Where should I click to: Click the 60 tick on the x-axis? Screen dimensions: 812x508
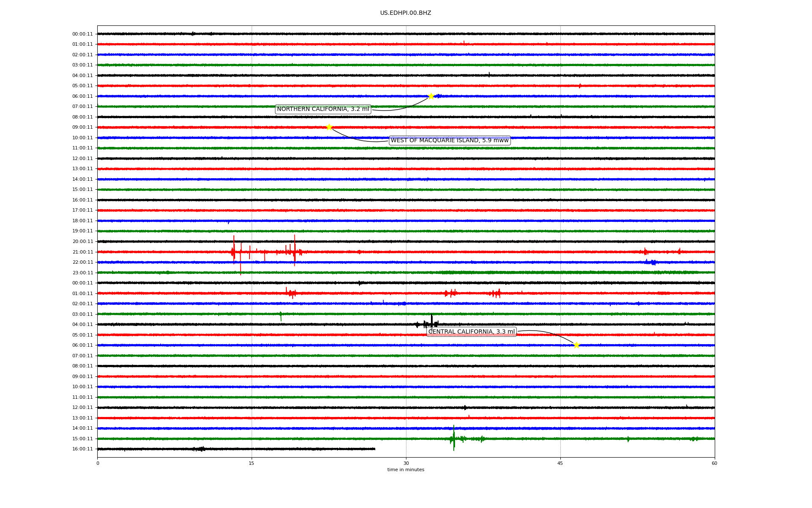(x=714, y=463)
